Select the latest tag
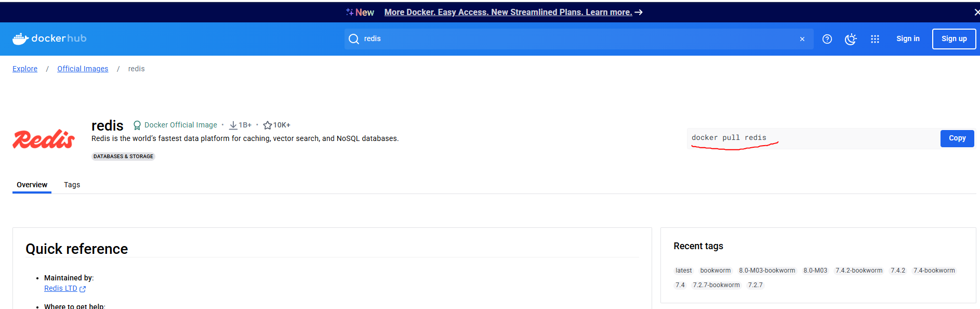The height and width of the screenshot is (309, 980). (683, 271)
